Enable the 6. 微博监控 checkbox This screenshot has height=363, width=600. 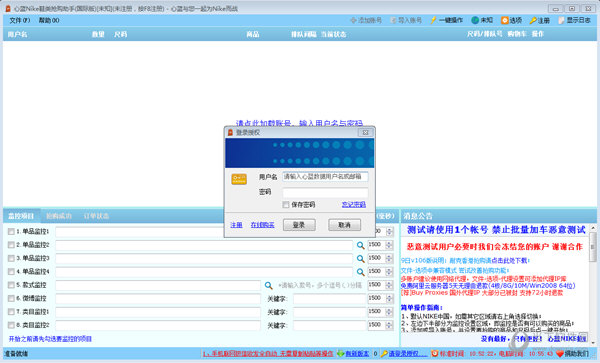point(11,298)
